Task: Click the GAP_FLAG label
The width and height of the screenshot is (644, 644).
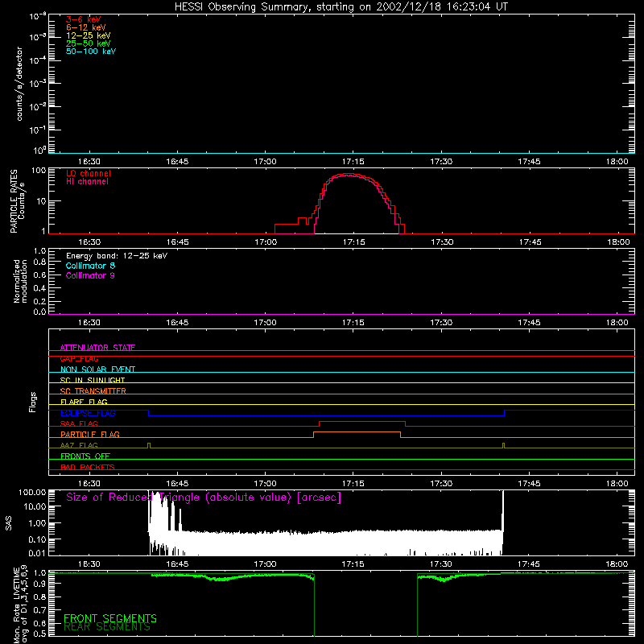Action: [x=79, y=358]
